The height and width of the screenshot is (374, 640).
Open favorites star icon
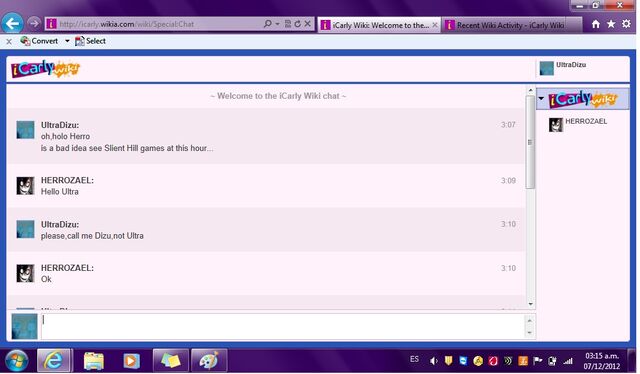611,24
